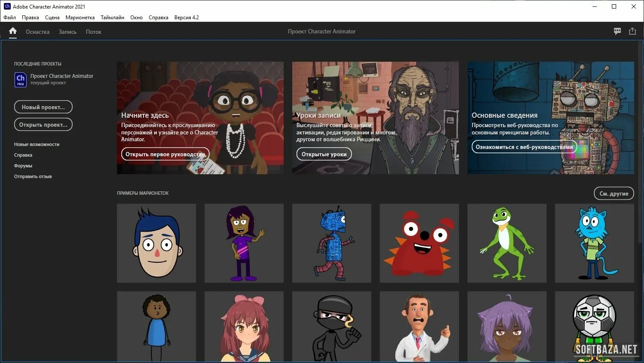
Task: Open the purple-haired cat-ear anime puppet
Action: pos(507,327)
